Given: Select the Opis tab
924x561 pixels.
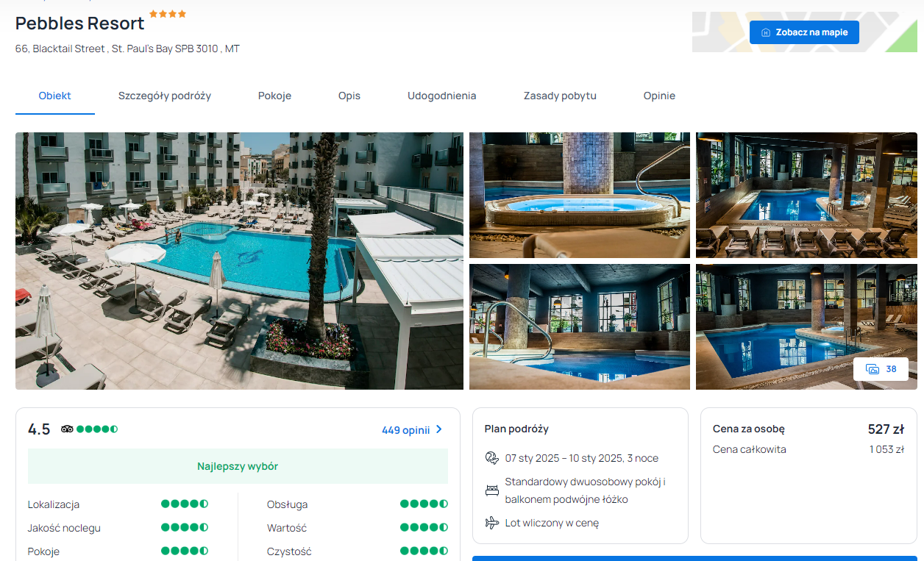Looking at the screenshot, I should pos(349,96).
